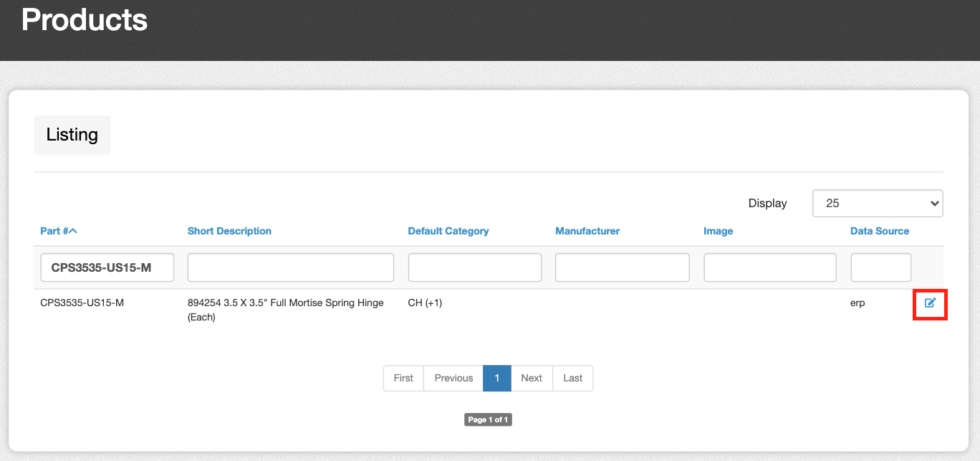This screenshot has height=461, width=980.
Task: Sort by Manufacturer column header
Action: pyautogui.click(x=587, y=231)
